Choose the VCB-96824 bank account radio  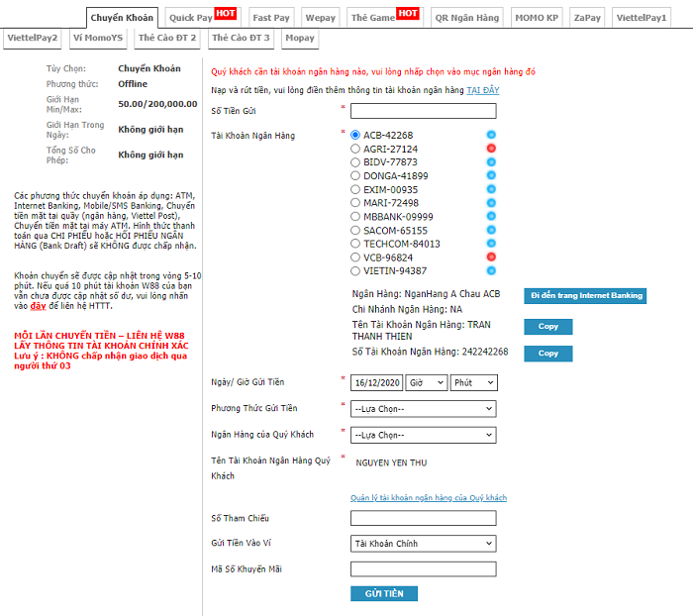click(356, 257)
